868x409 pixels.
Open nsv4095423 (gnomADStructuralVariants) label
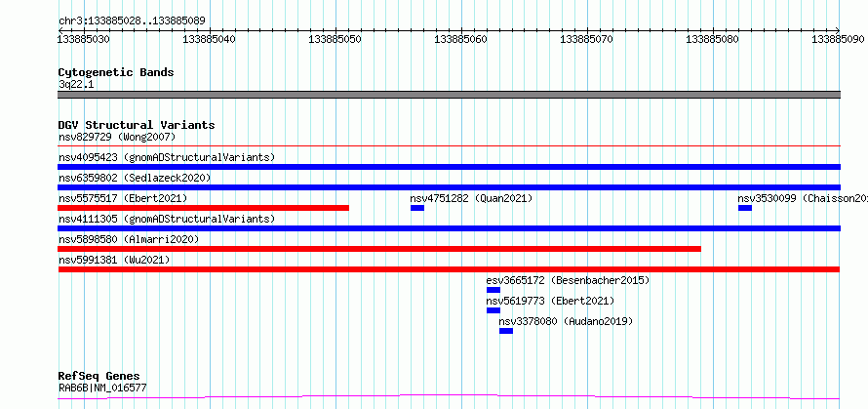click(x=167, y=157)
